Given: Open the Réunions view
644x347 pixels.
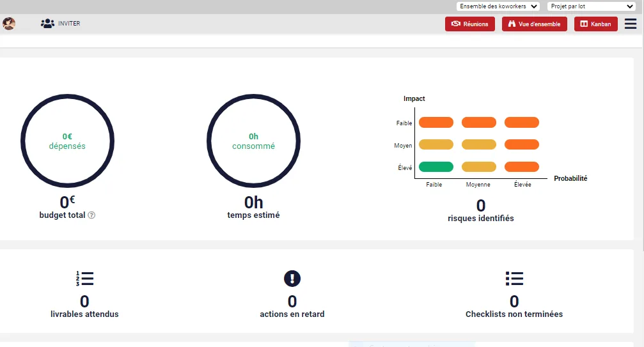Looking at the screenshot, I should click(x=470, y=24).
